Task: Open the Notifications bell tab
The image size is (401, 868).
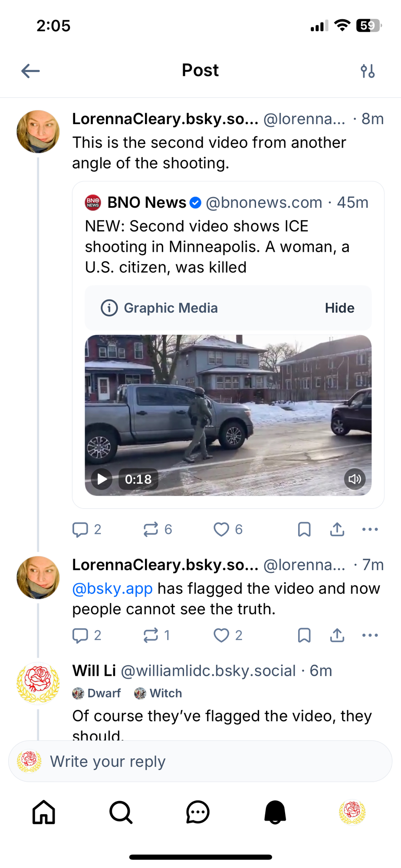Action: (275, 812)
